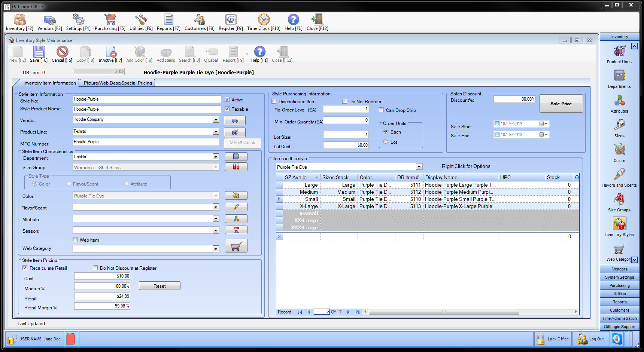Click horizontal scrollbar in items grid
Image resolution: width=644 pixels, height=352 pixels.
coord(444,312)
